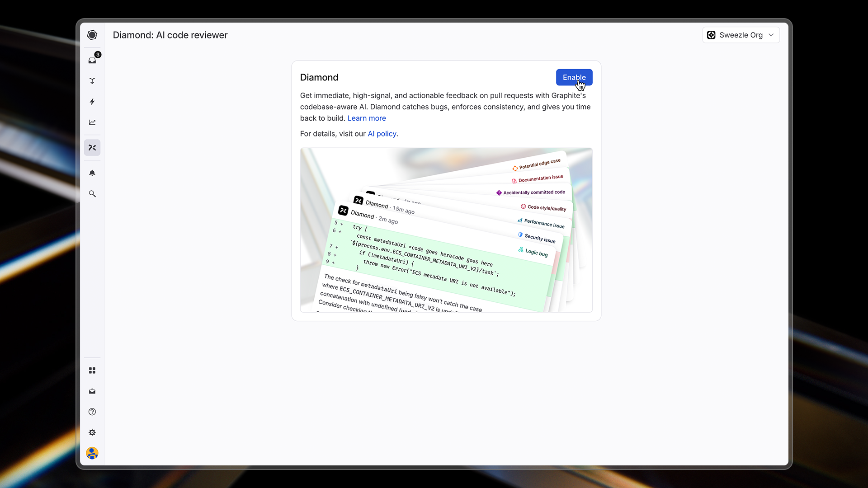Open the help question mark icon

[92, 412]
